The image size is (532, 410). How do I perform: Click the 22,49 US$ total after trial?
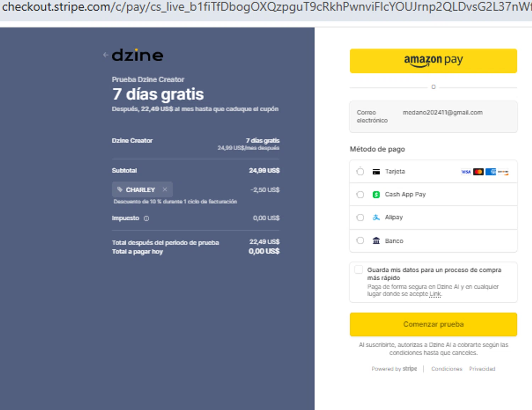coord(264,242)
